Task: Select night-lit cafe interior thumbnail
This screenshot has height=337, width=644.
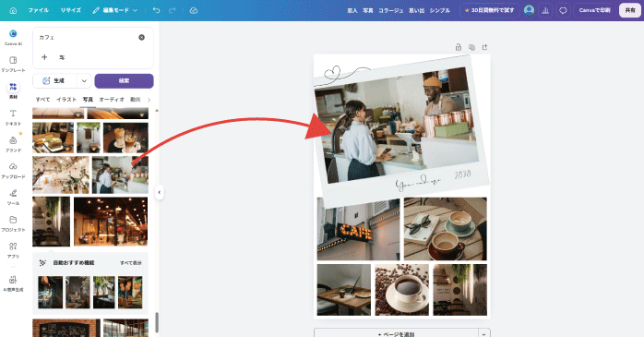Action: (x=111, y=221)
